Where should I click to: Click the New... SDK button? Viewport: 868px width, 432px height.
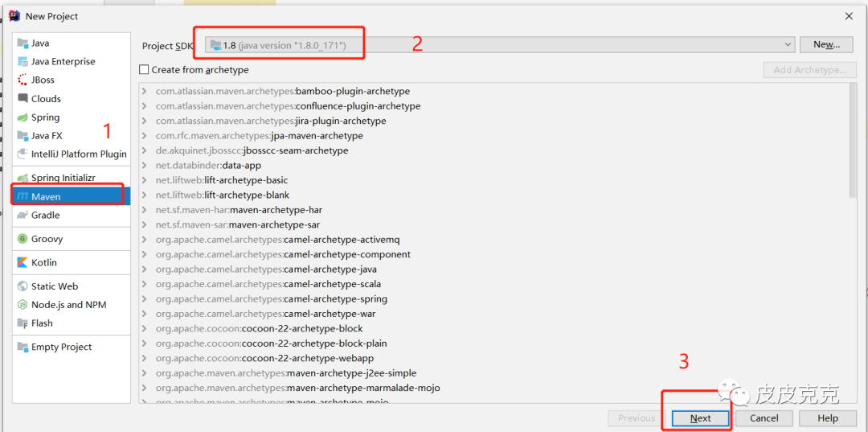point(827,45)
